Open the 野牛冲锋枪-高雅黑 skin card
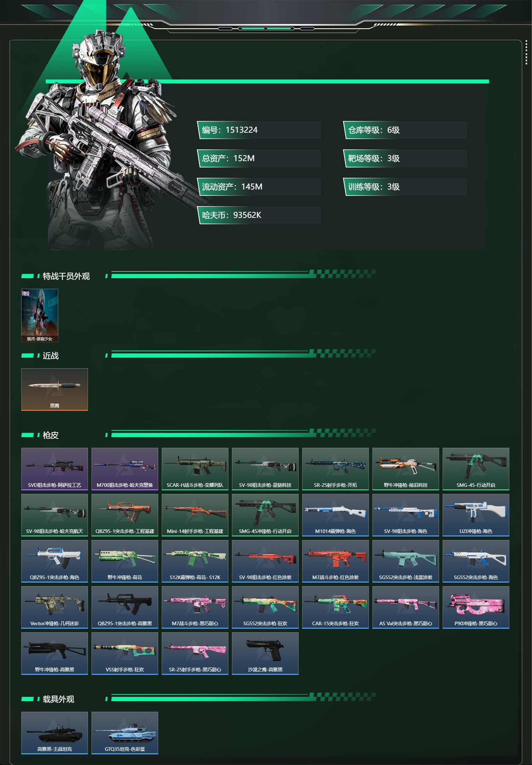The height and width of the screenshot is (765, 532). point(55,654)
